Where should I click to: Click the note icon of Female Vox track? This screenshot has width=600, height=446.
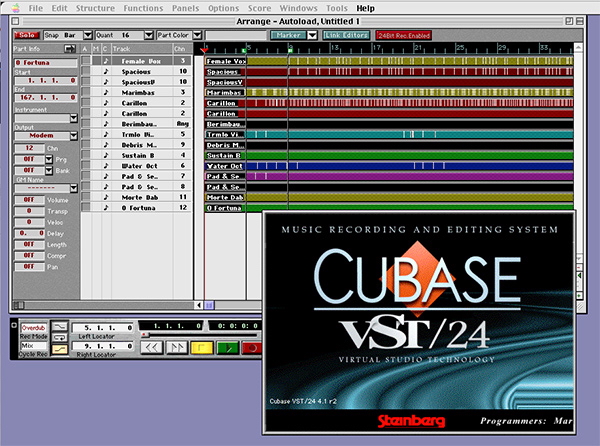106,61
